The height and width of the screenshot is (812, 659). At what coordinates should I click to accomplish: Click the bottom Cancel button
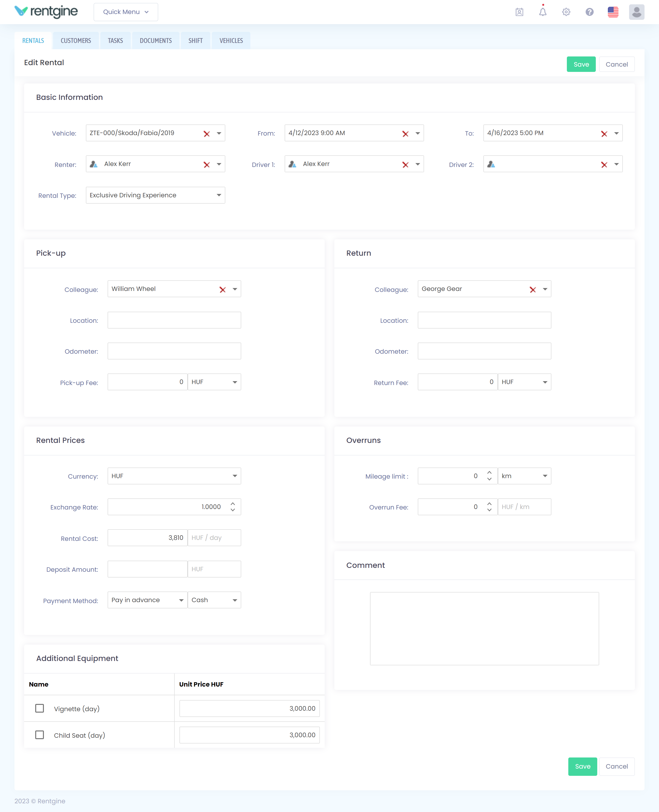pyautogui.click(x=616, y=766)
